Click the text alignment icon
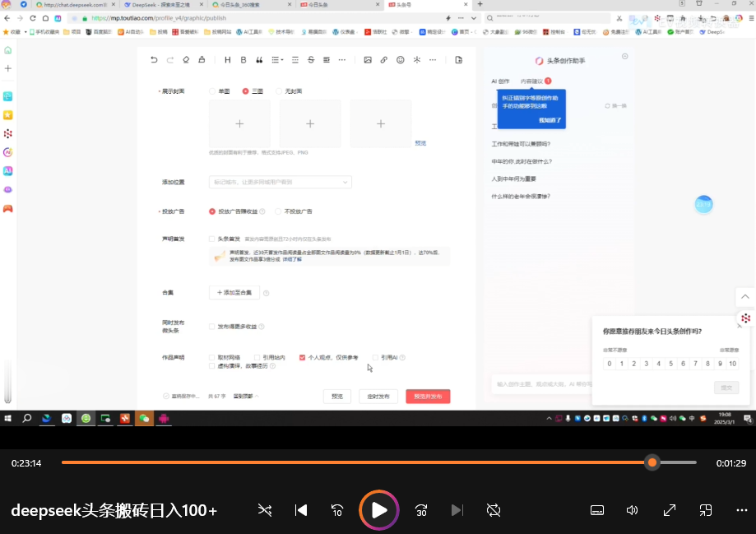Screen dimensions: 756x534 [327, 60]
